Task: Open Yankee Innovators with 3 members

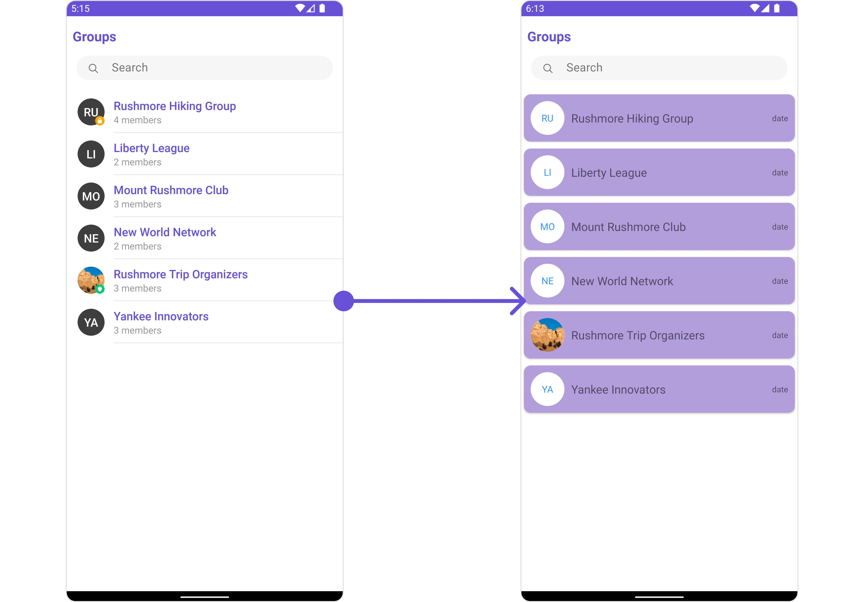Action: pyautogui.click(x=210, y=322)
